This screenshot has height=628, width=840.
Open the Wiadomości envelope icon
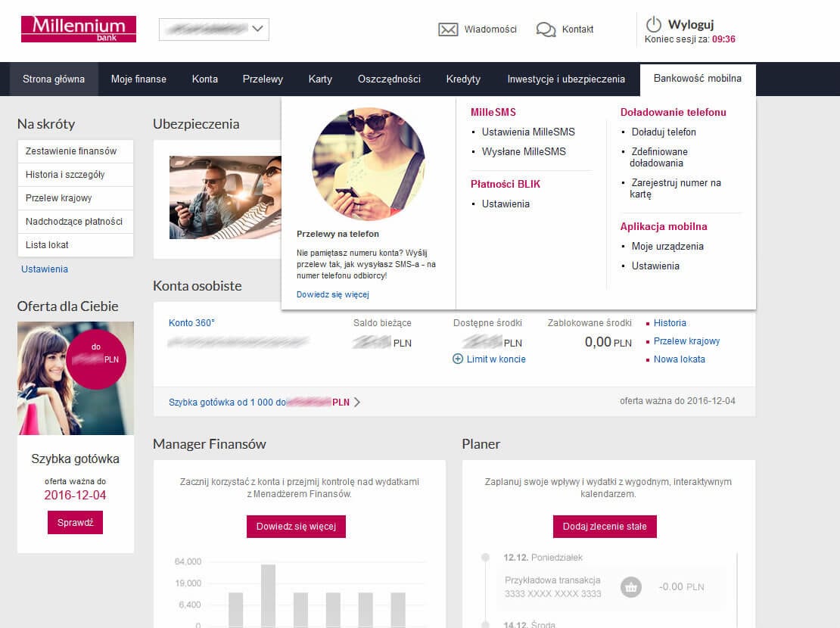(448, 30)
